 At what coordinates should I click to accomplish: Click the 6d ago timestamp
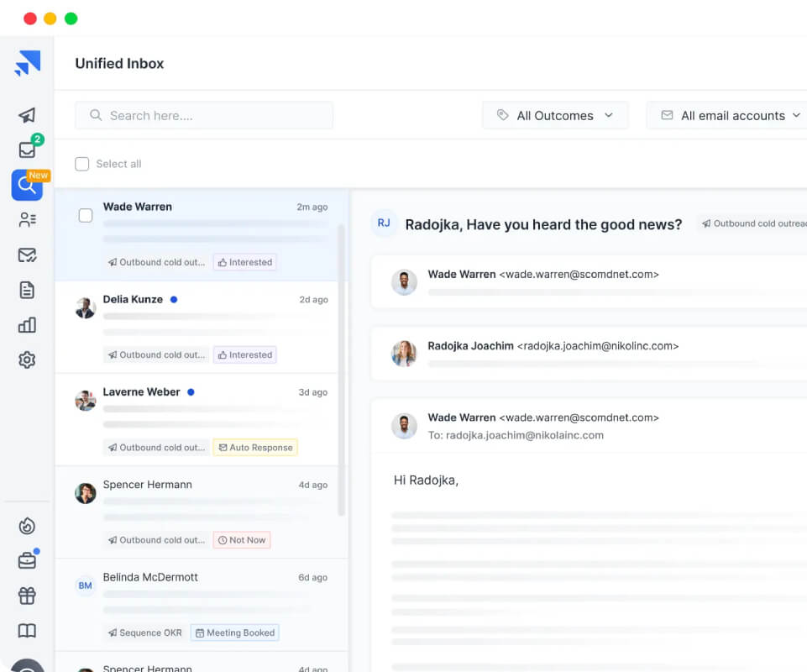click(313, 578)
